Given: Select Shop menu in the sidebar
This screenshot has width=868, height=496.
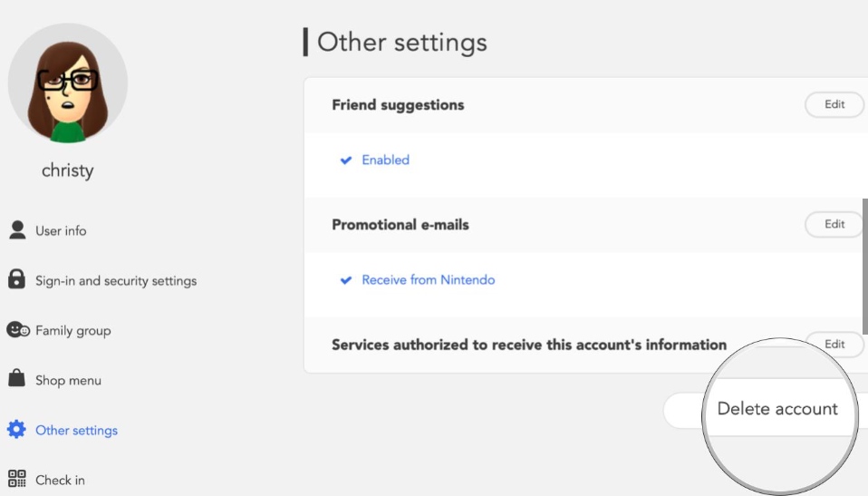Looking at the screenshot, I should click(68, 381).
